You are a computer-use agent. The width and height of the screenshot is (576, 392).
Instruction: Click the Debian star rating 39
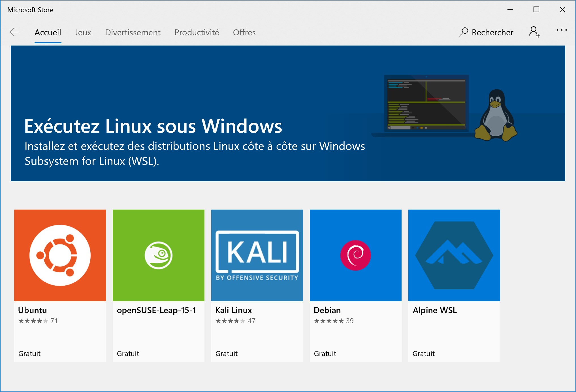[334, 321]
